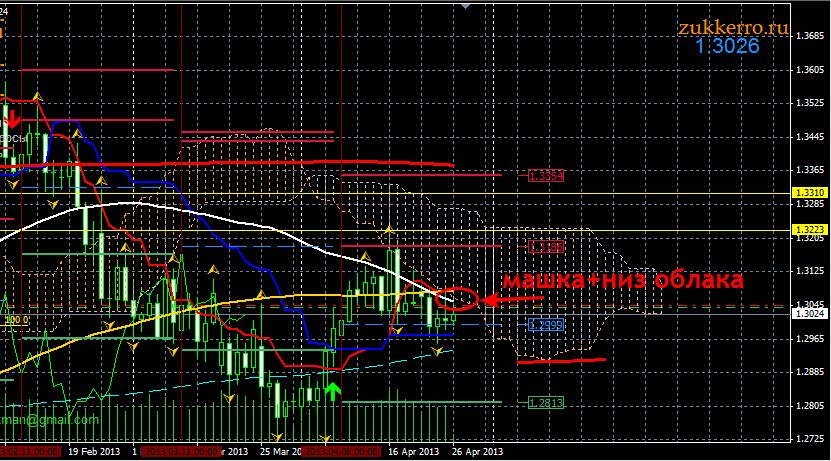831x461 pixels.
Task: Click the 16 Apr 2013 date label
Action: click(413, 452)
